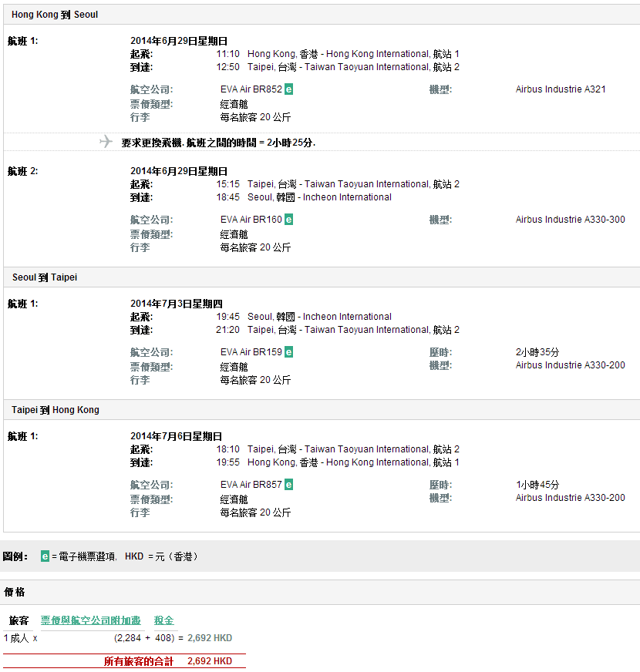Select the Taipei 到 Hong Kong section header
This screenshot has height=672, width=640.
(56, 410)
